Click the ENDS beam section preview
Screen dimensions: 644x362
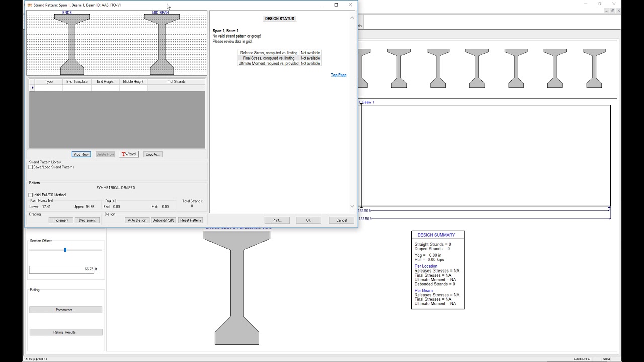(x=72, y=44)
